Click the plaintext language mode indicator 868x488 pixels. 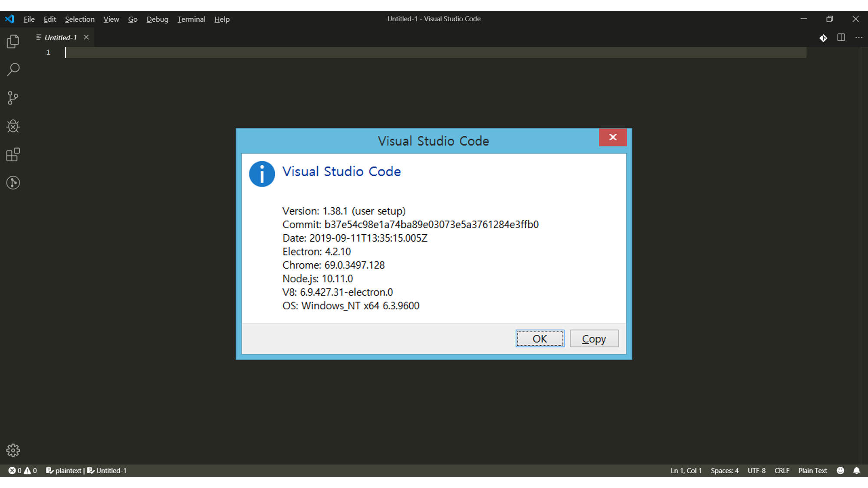click(x=812, y=471)
